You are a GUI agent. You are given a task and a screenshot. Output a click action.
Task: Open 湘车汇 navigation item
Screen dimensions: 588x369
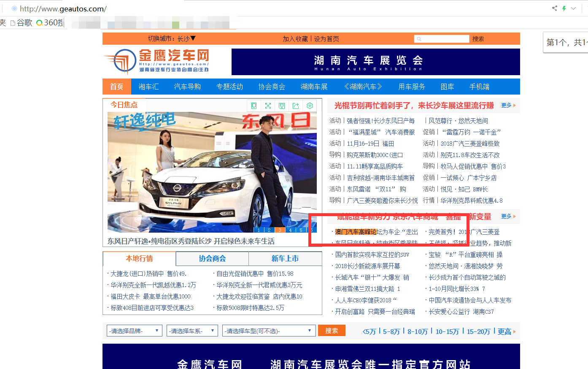pyautogui.click(x=149, y=87)
